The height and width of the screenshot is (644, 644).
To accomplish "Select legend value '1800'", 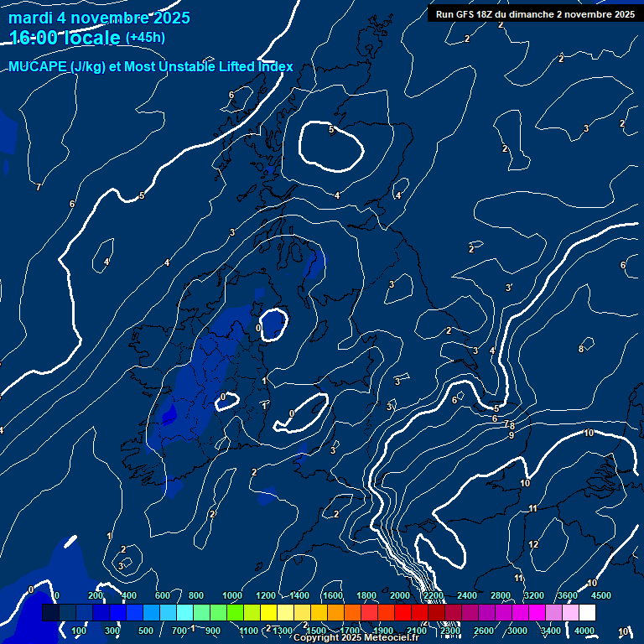I will pos(366,595).
